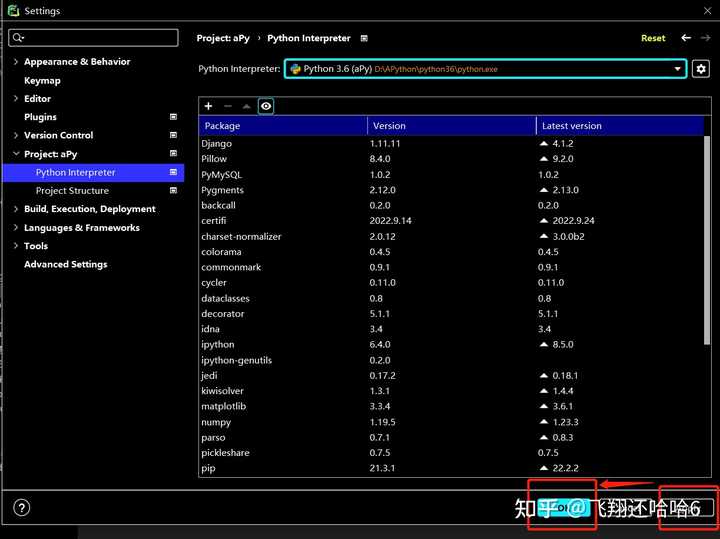
Task: Click the minus uninstall package icon
Action: click(x=228, y=106)
